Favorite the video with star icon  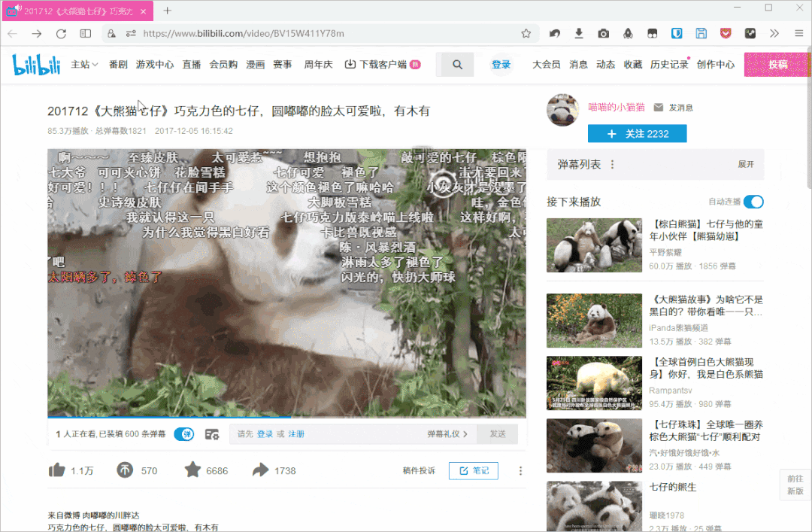[x=192, y=470]
